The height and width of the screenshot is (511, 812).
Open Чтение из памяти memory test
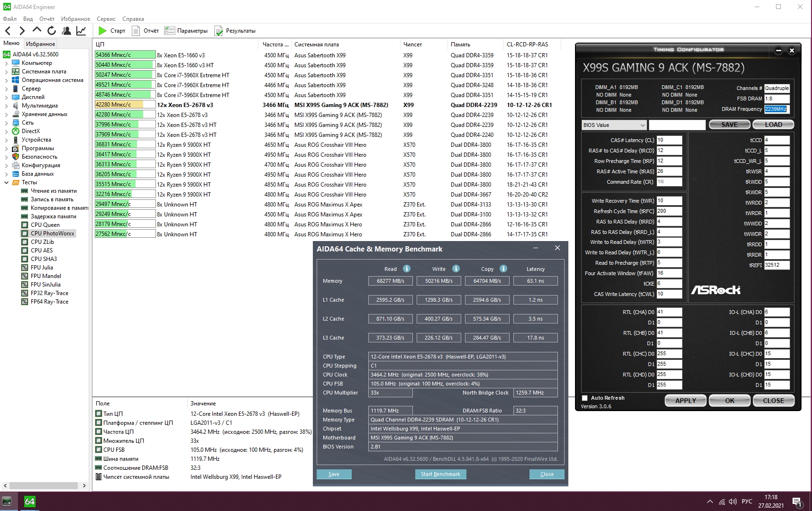point(54,191)
